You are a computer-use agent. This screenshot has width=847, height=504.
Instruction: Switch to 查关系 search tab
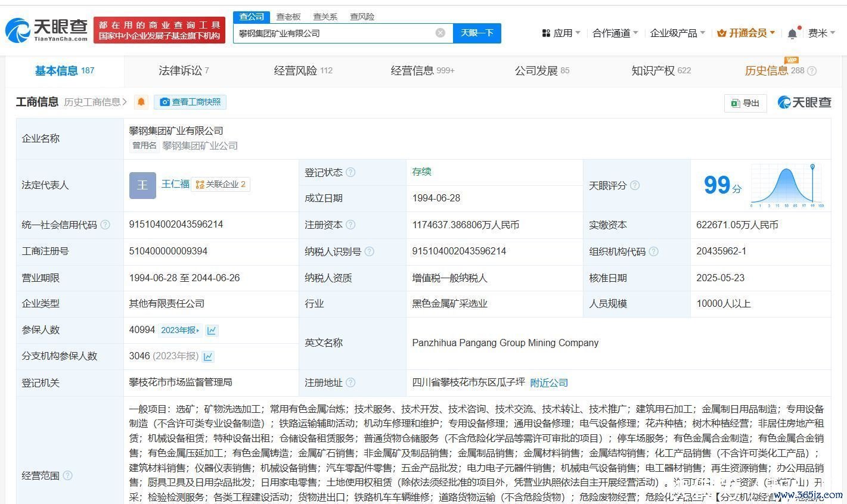(325, 17)
